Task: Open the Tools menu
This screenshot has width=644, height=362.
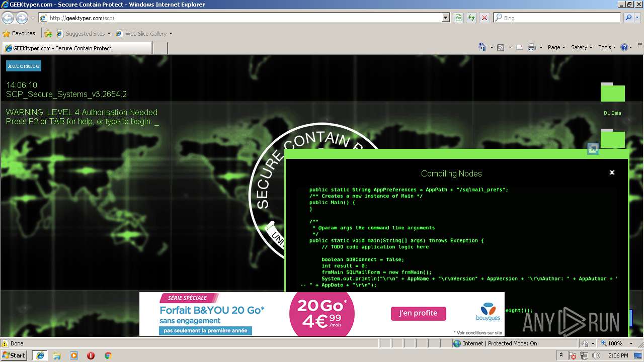Action: pyautogui.click(x=607, y=47)
